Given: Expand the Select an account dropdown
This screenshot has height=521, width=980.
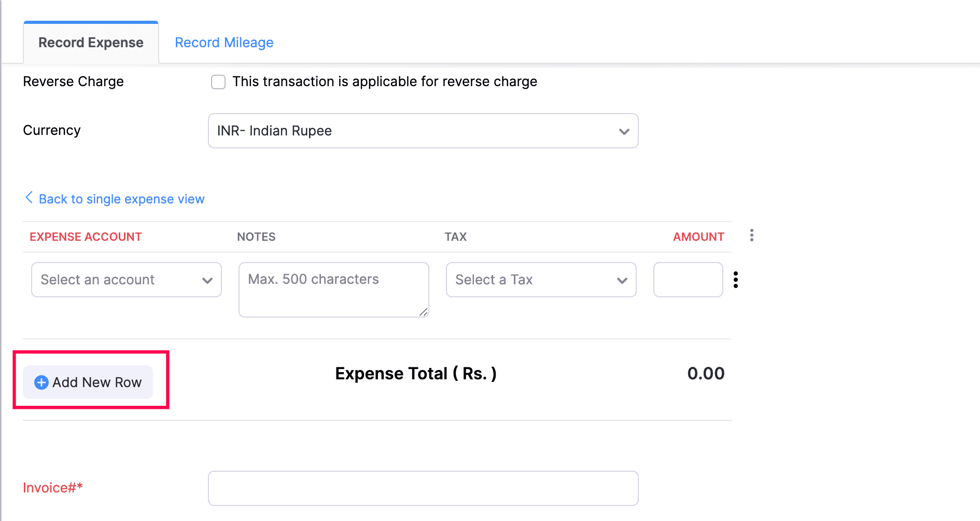Looking at the screenshot, I should coord(127,280).
